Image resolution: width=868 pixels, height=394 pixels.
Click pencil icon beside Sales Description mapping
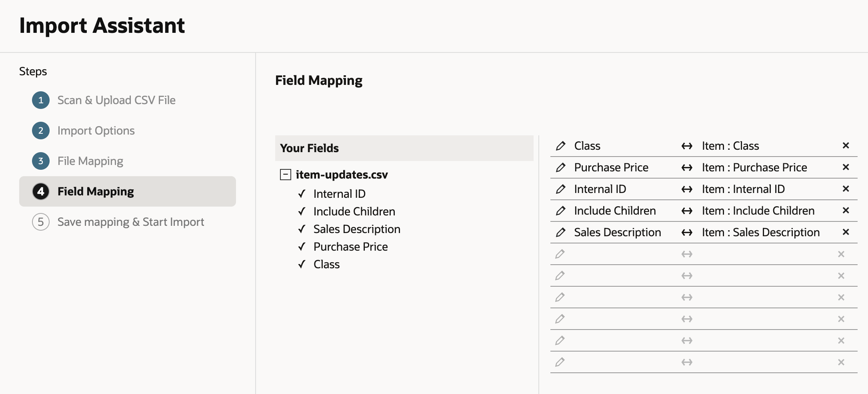pos(560,232)
